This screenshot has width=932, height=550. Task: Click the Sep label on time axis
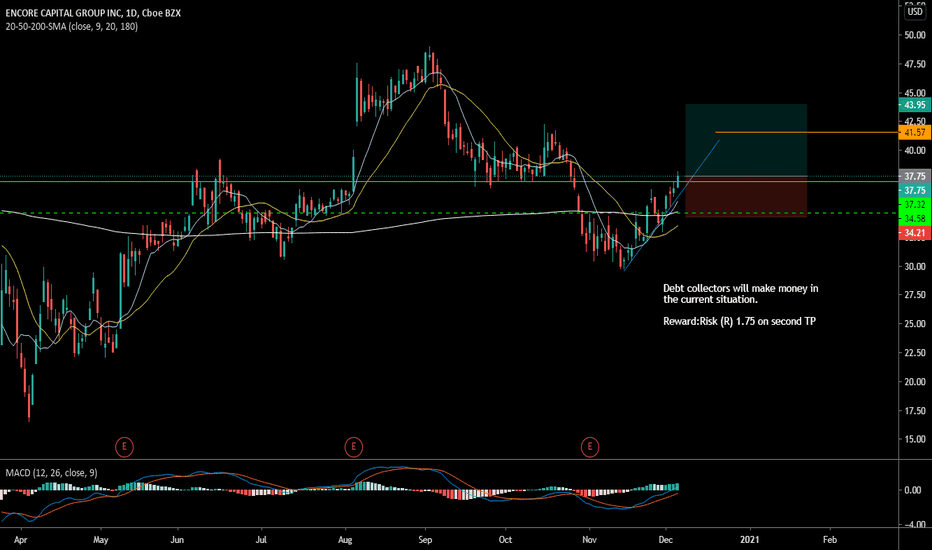point(425,540)
